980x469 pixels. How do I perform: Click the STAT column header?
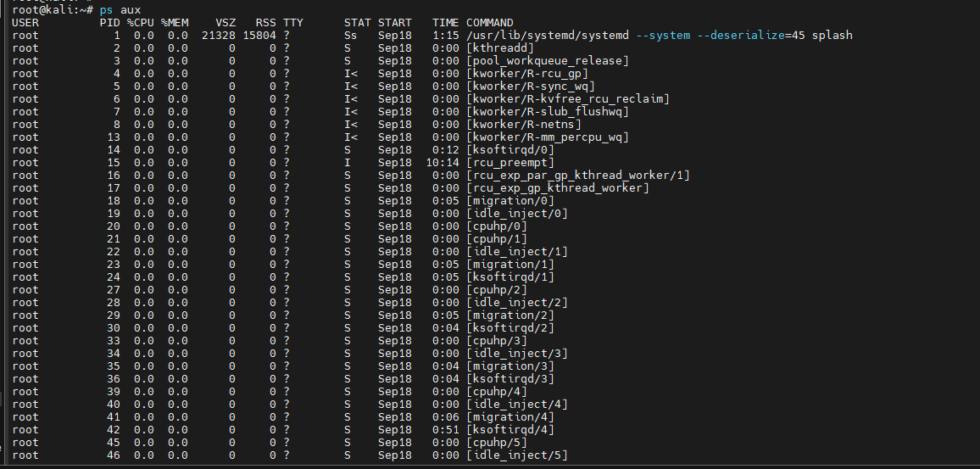(358, 23)
